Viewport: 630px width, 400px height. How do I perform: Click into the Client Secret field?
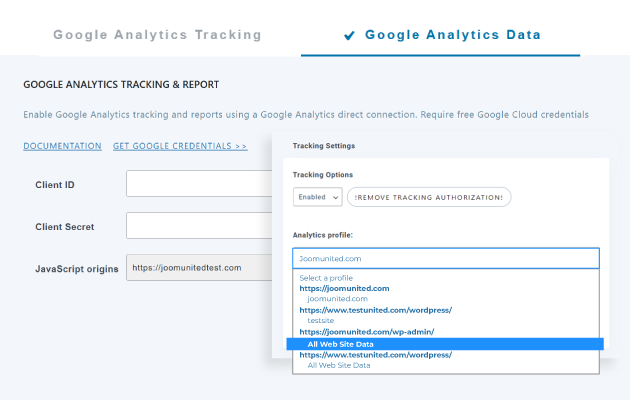198,226
